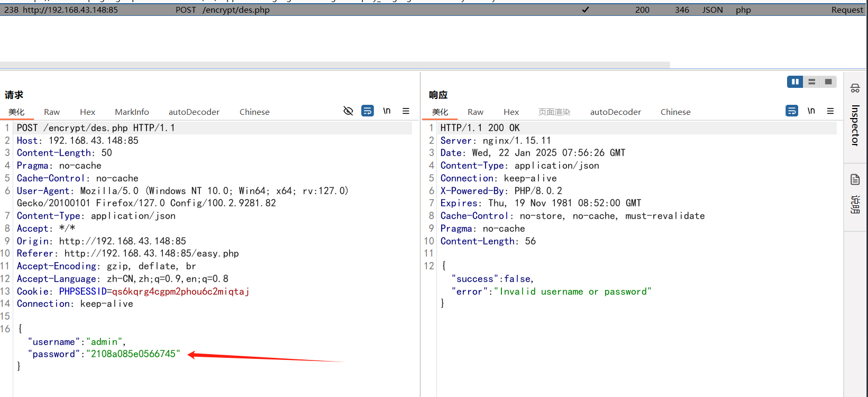Open autoDecoder tab in request panel
This screenshot has width=868, height=397.
194,112
